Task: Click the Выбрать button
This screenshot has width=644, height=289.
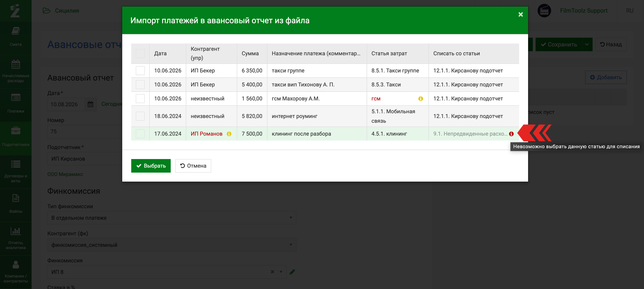Action: tap(151, 166)
